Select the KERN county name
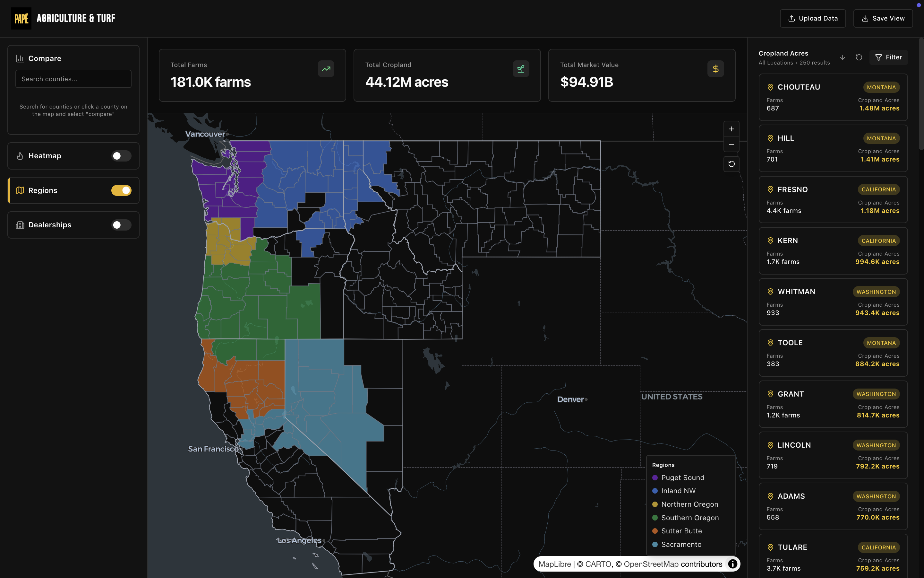924x578 pixels. point(788,241)
